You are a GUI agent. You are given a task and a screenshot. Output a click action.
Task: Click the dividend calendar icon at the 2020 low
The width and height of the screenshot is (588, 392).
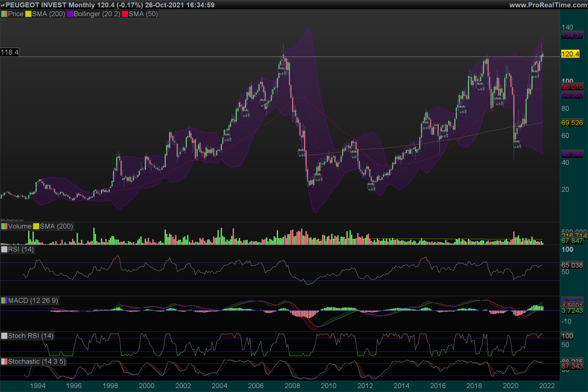[517, 144]
